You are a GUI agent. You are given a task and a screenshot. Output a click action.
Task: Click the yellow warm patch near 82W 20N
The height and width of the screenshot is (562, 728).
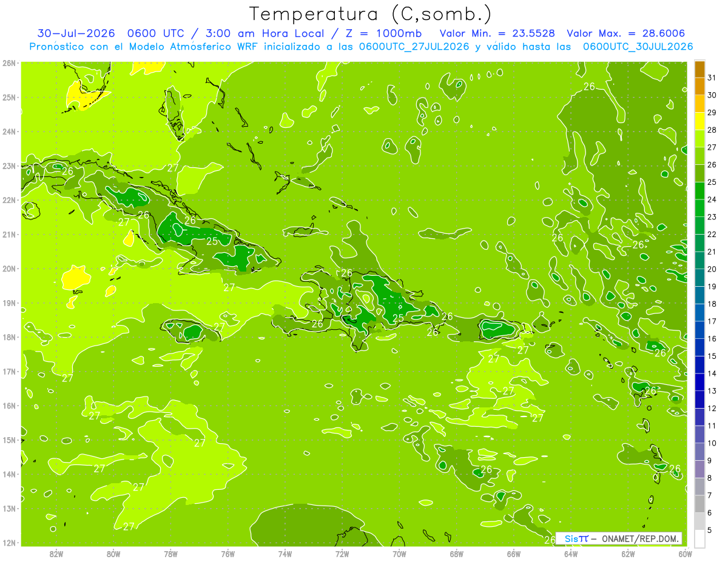point(75,278)
